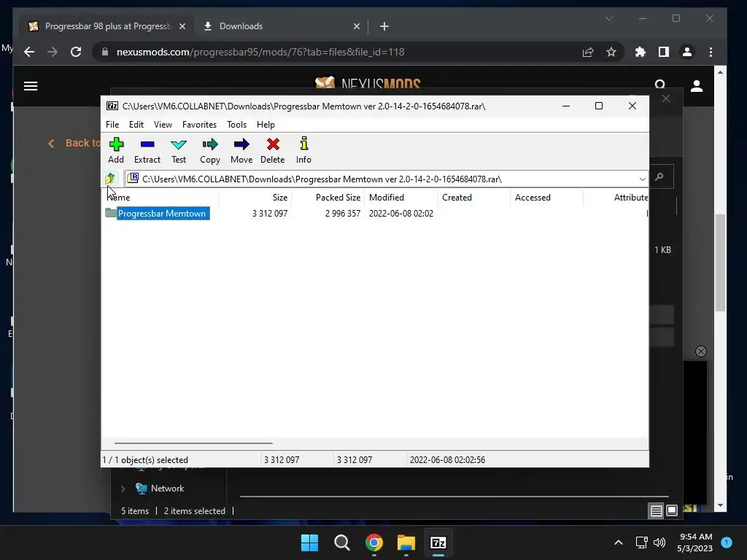Click the 2 996 357 packed size value
The image size is (747, 560).
[343, 214]
